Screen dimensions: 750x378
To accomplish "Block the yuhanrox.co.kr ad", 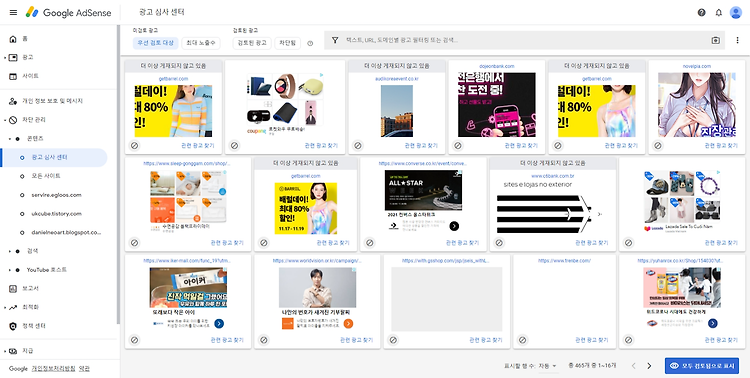I will [629, 340].
